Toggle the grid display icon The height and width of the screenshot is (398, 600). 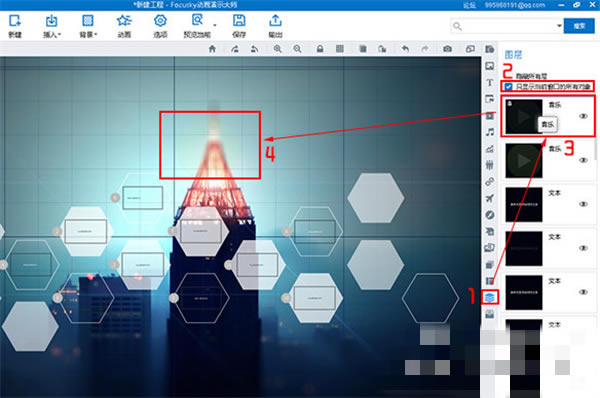point(339,49)
